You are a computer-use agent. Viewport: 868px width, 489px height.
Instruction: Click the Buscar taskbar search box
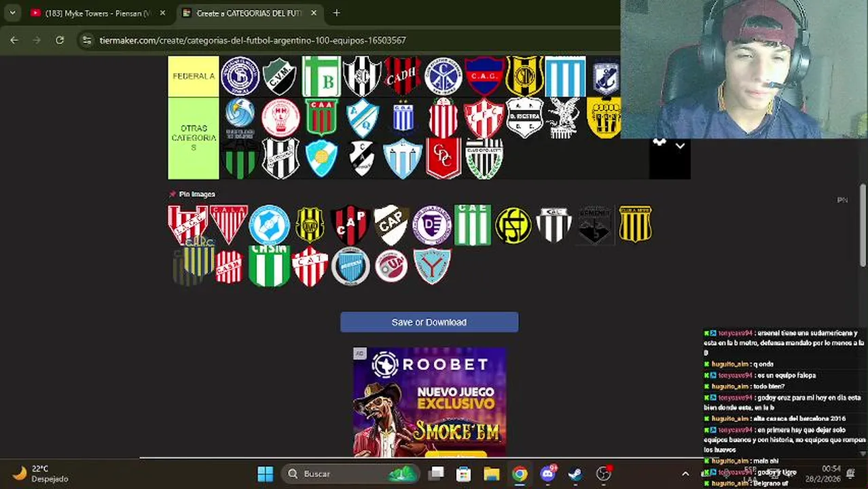pos(351,473)
